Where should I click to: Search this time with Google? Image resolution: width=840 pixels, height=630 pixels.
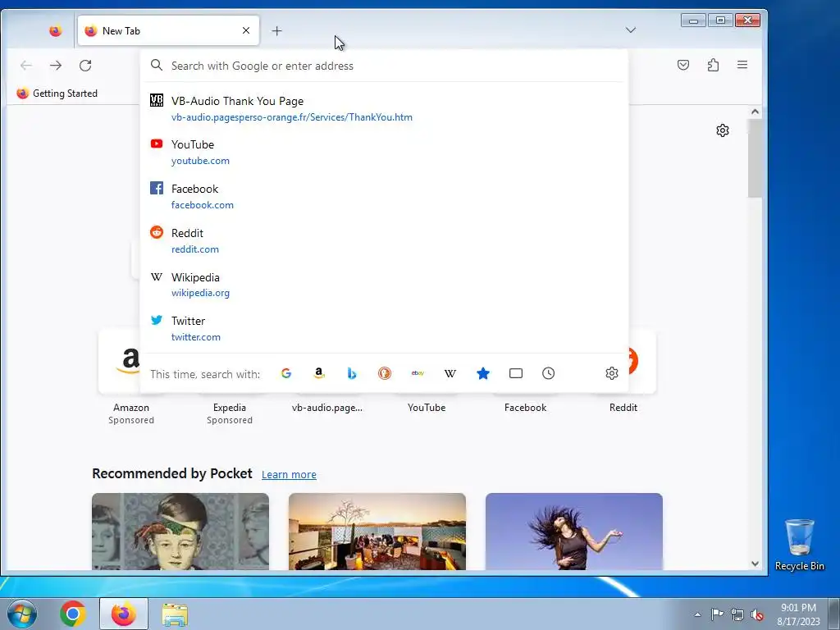coord(286,373)
